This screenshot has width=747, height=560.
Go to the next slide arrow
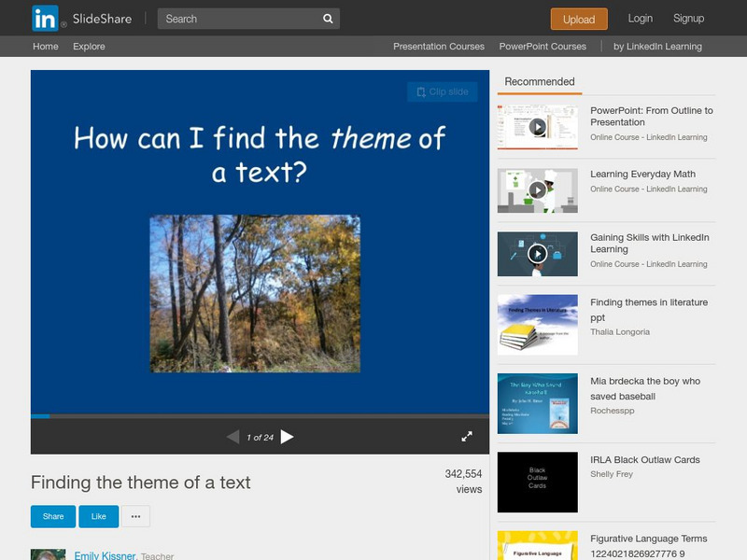pos(288,437)
